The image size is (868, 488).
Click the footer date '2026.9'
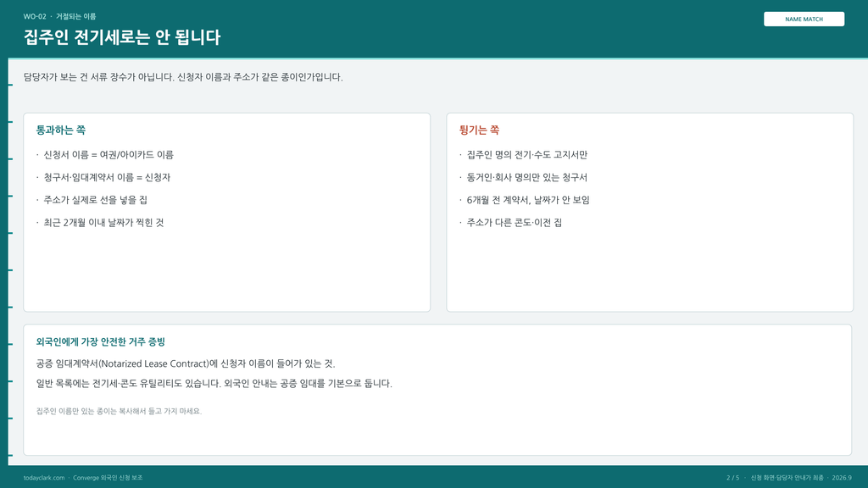(x=842, y=478)
